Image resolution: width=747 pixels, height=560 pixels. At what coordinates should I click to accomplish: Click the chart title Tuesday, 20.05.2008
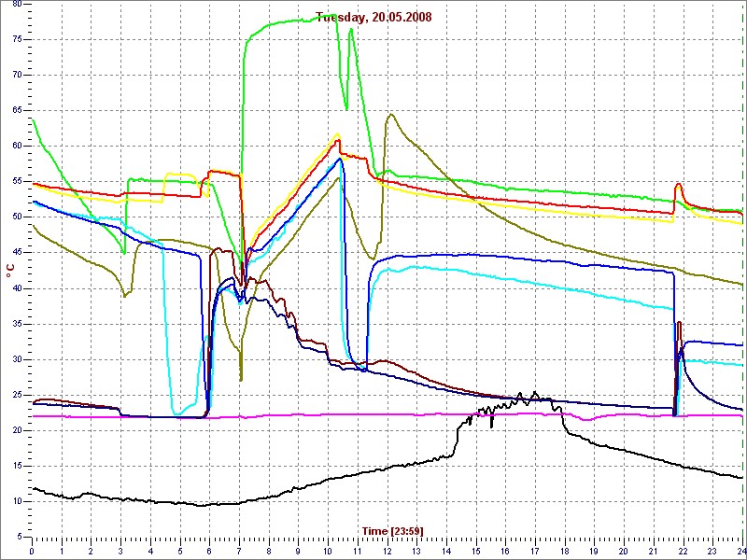point(374,18)
